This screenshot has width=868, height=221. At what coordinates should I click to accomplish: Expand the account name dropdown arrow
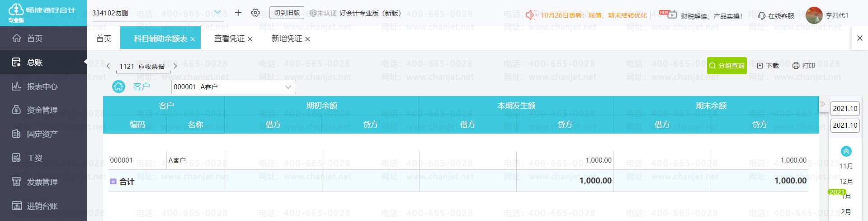(217, 12)
